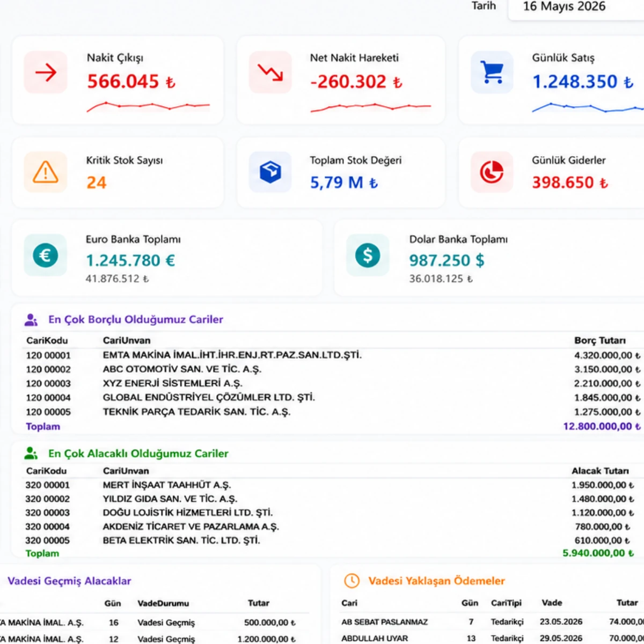Click the overdue amount 1.200.000,00 ₺

click(267, 639)
